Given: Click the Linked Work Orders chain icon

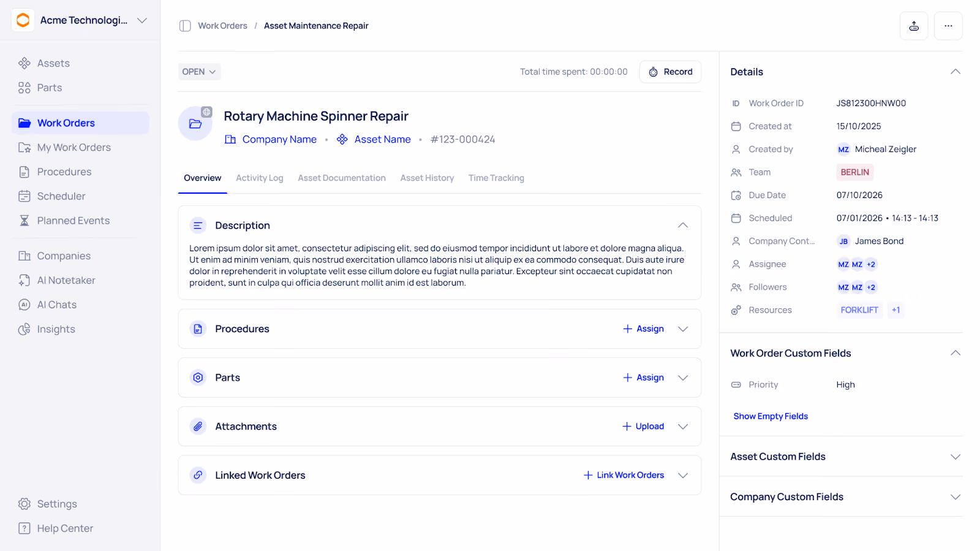Looking at the screenshot, I should click(x=198, y=475).
